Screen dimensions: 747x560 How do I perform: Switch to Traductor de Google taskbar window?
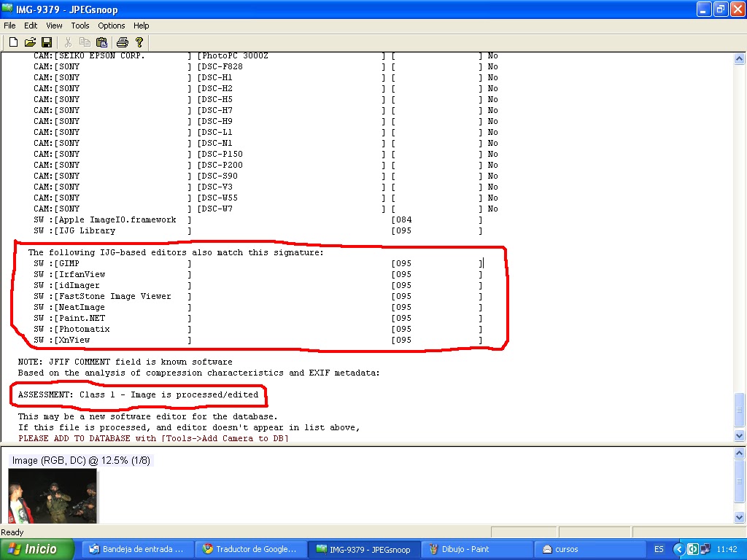tap(251, 549)
